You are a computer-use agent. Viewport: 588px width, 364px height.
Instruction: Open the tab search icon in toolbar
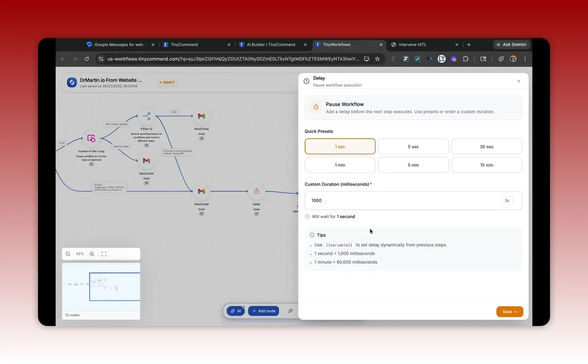pyautogui.click(x=483, y=59)
